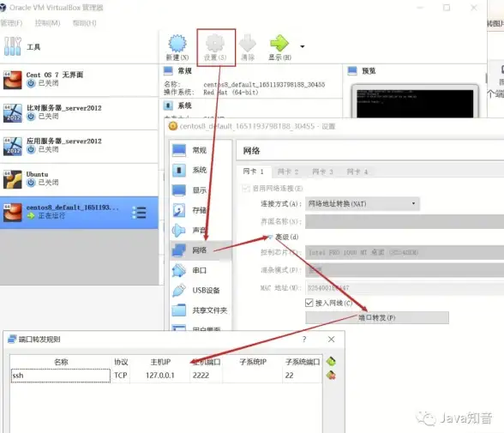Open the 帮助(H) menu
504x433 pixels.
(x=84, y=23)
